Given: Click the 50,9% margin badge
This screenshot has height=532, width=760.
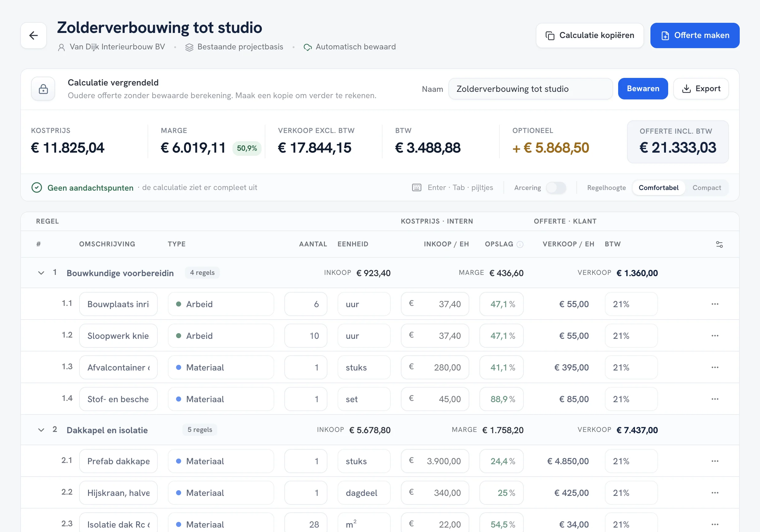Looking at the screenshot, I should 247,148.
